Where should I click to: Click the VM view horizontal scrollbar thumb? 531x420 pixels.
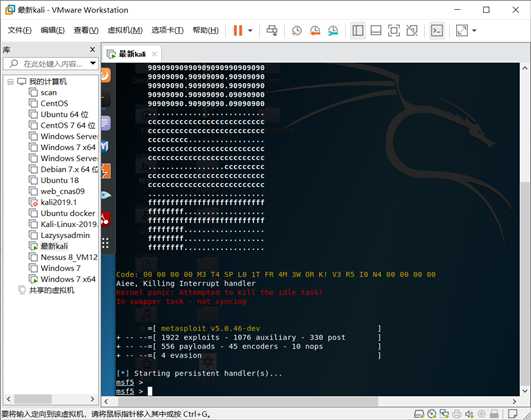[x=248, y=401]
